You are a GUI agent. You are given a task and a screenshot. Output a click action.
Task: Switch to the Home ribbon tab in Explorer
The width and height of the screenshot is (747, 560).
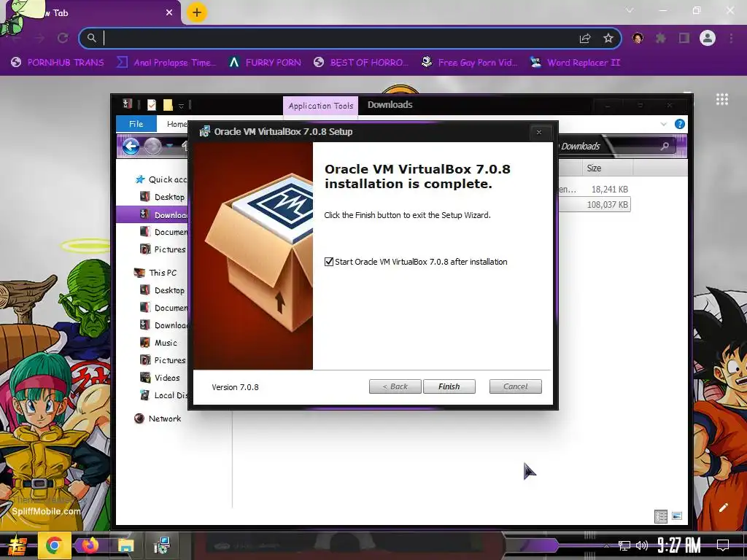(177, 124)
